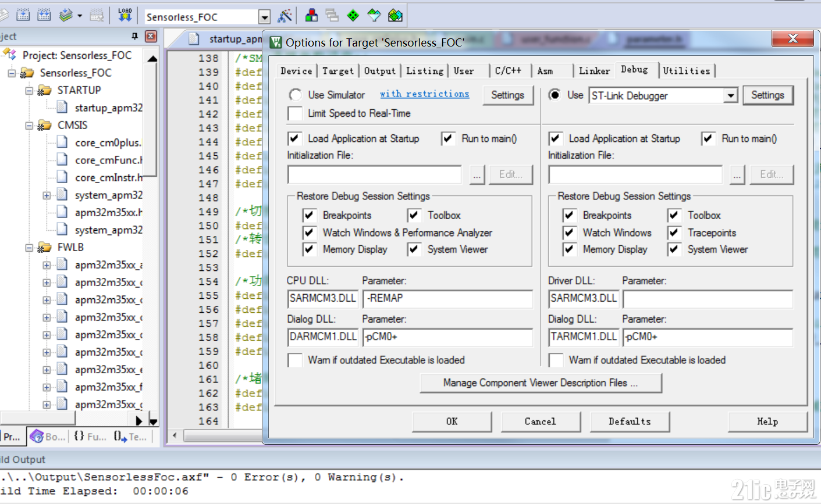Viewport: 821px width, 504px height.
Task: Click the Books tab icon at pane bottom
Action: (37, 436)
